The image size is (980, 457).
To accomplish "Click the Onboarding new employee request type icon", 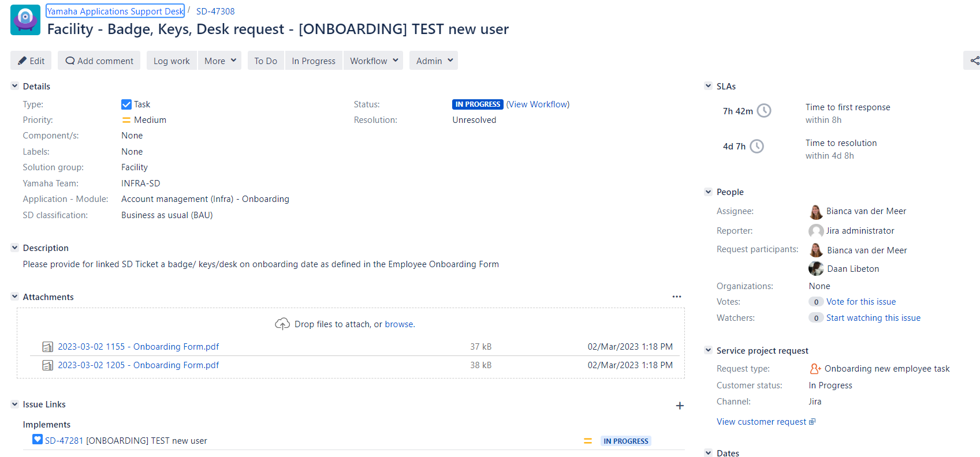I will [x=815, y=369].
